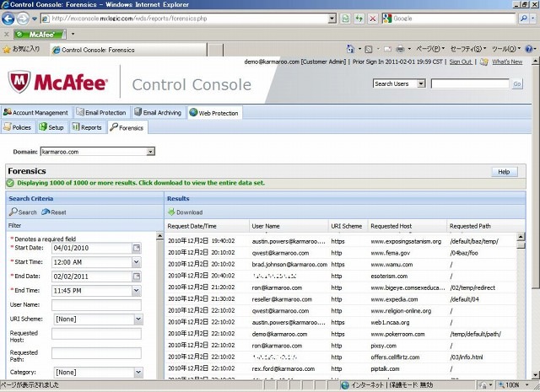Click the new tab button

coord(215,50)
